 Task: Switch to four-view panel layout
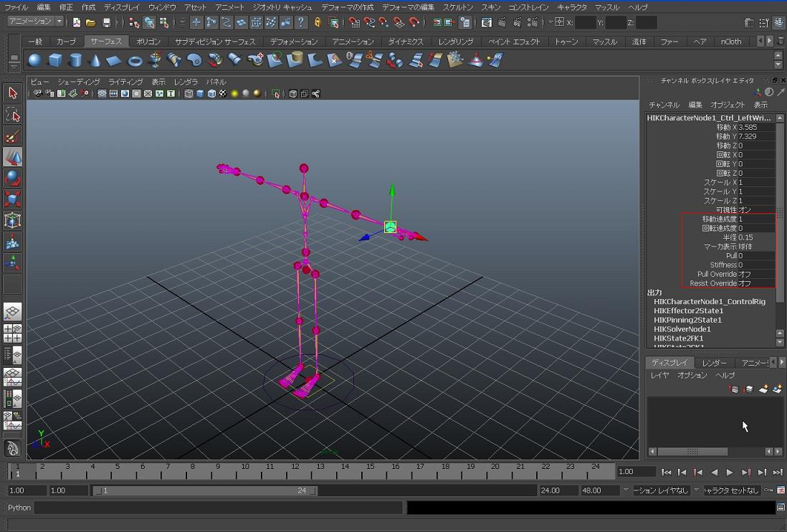[x=12, y=333]
